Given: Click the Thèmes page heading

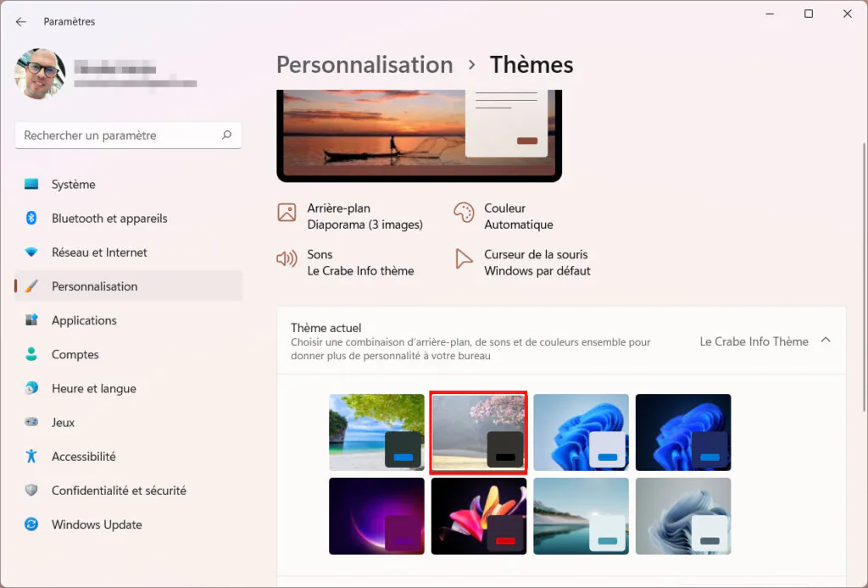Looking at the screenshot, I should [x=531, y=64].
